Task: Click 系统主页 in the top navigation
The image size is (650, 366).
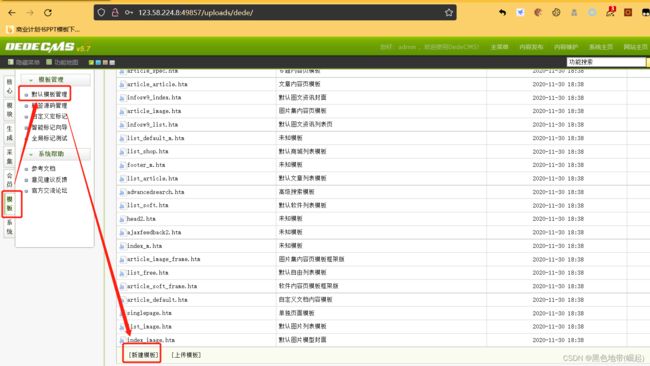Action: (x=601, y=47)
